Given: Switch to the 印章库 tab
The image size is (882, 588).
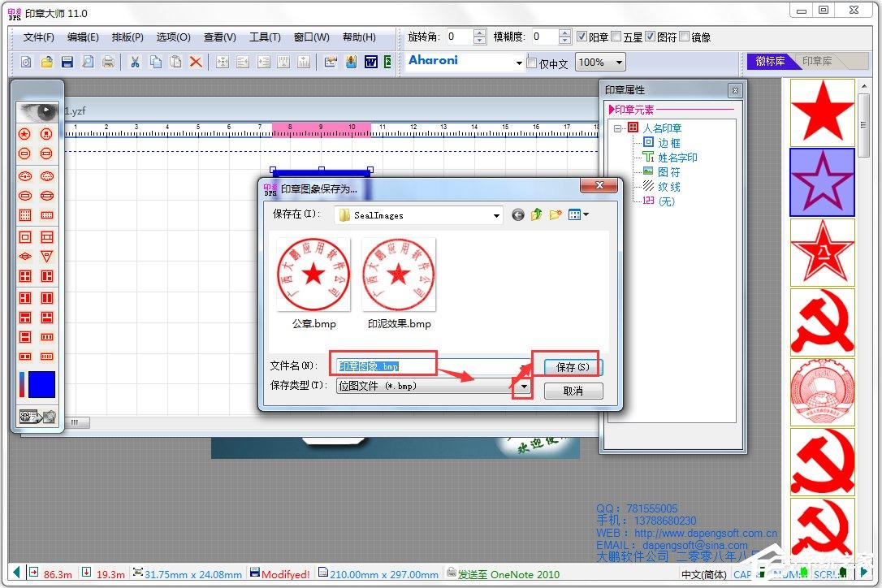Looking at the screenshot, I should (x=817, y=61).
